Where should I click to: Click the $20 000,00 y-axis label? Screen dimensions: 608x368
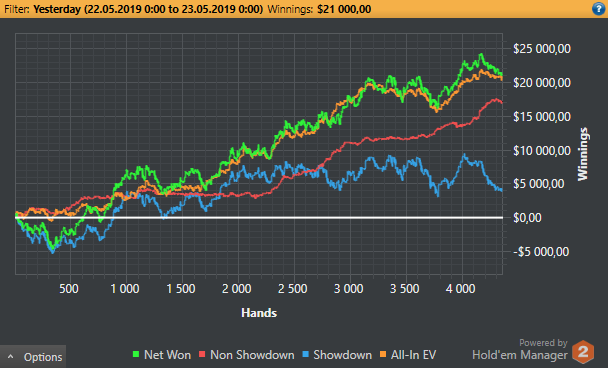pyautogui.click(x=542, y=83)
